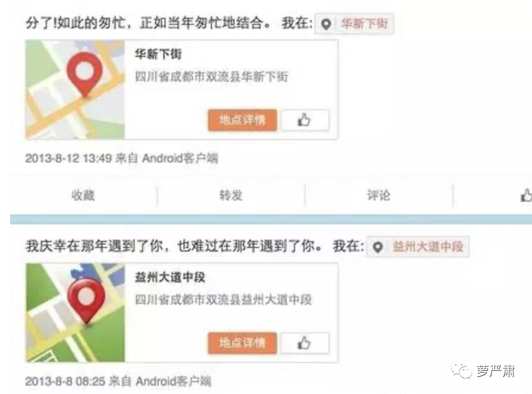Select 转发 in the post action bar

[x=231, y=195]
